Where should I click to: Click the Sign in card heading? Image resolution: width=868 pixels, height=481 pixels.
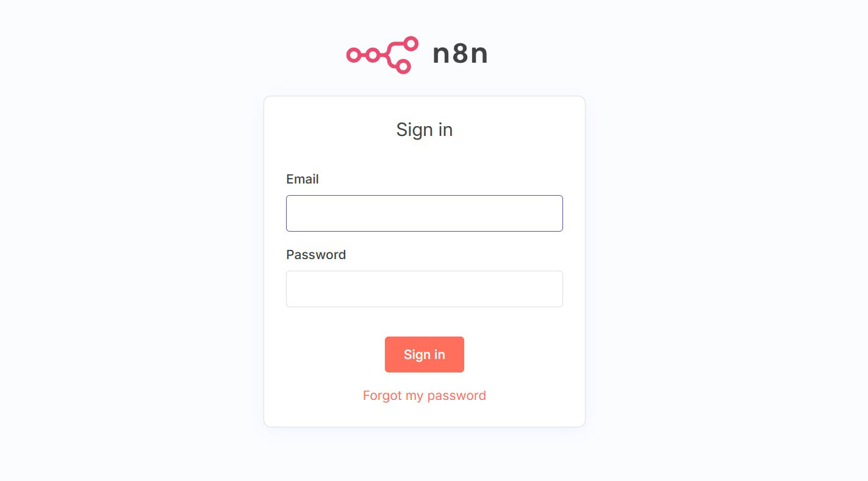(424, 130)
